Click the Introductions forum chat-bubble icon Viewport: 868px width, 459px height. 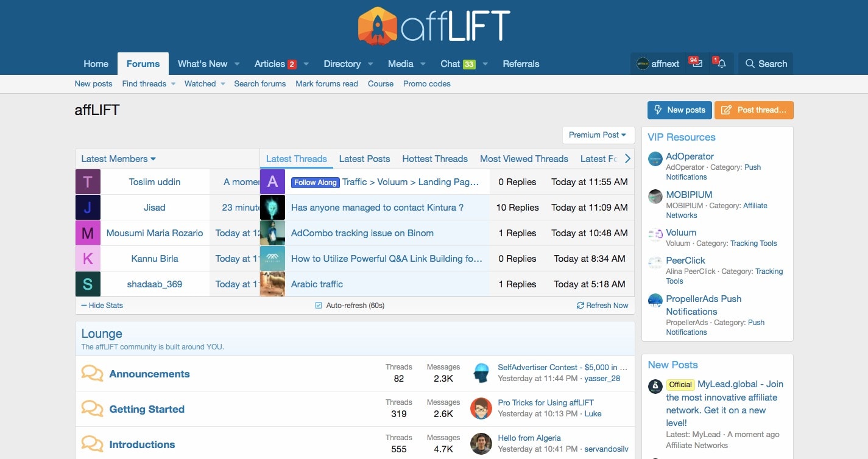92,444
